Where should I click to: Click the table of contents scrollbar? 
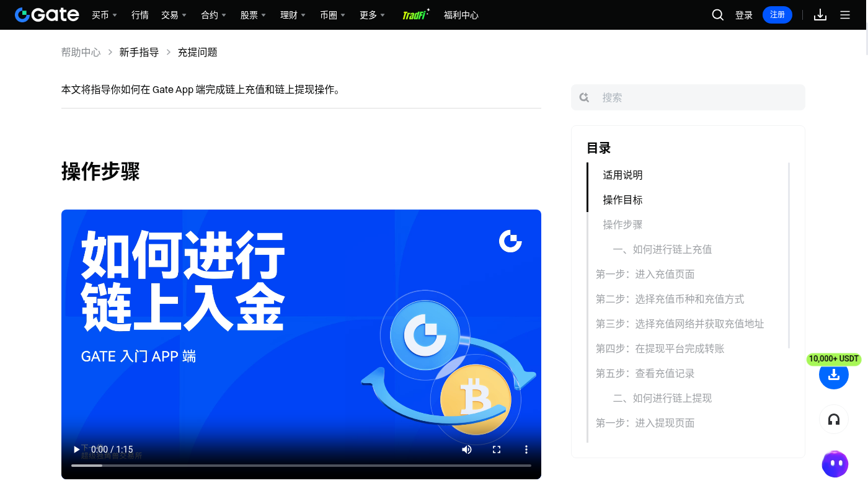[789, 255]
